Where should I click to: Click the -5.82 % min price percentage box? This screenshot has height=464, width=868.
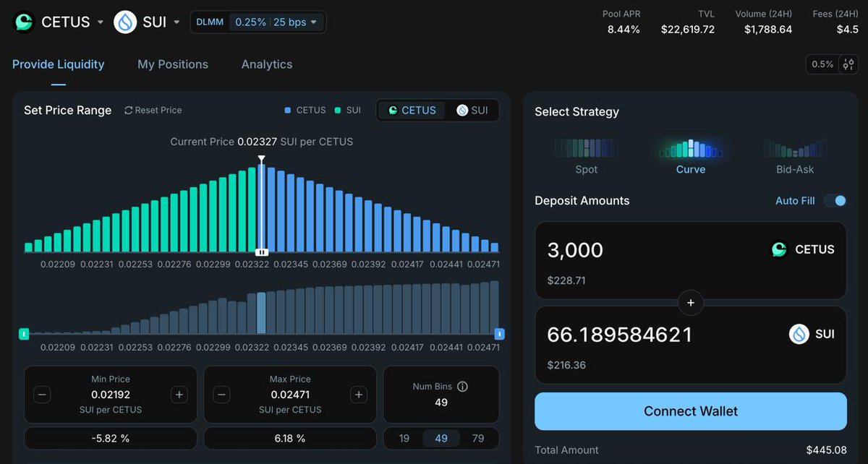coord(111,438)
